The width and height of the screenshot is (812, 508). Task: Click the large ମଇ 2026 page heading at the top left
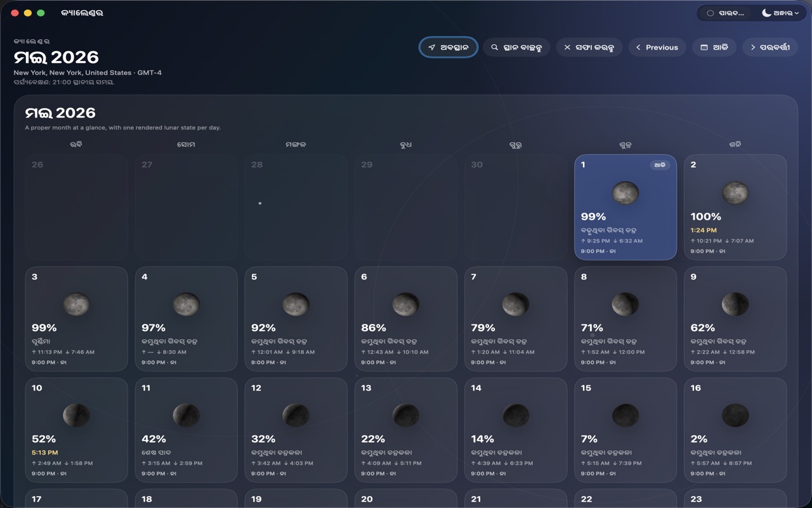pyautogui.click(x=56, y=57)
